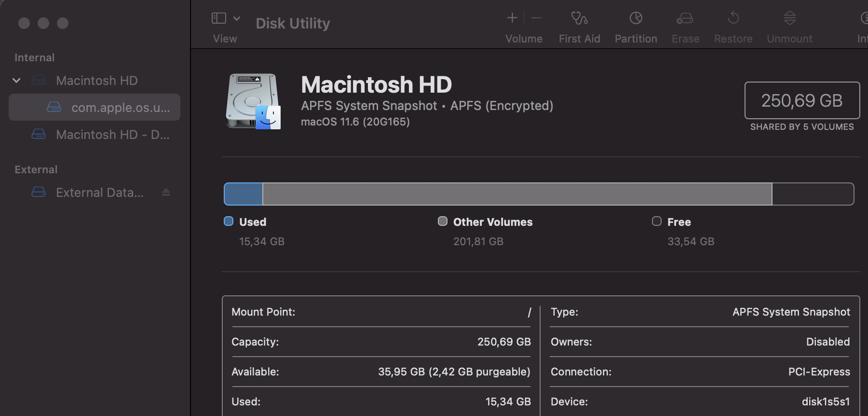The height and width of the screenshot is (416, 868).
Task: Click the blue Used segment of usage bar
Action: [244, 194]
